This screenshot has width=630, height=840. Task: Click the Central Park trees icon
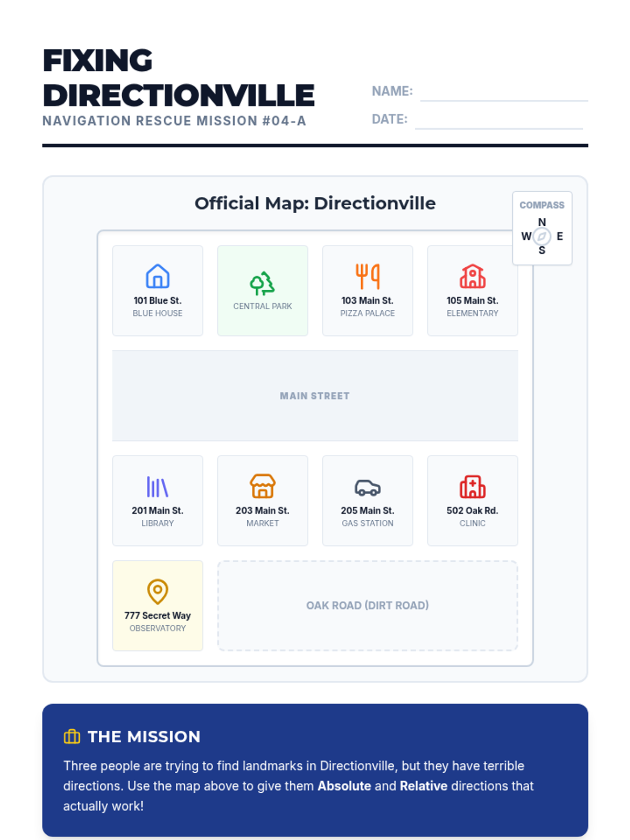(262, 283)
